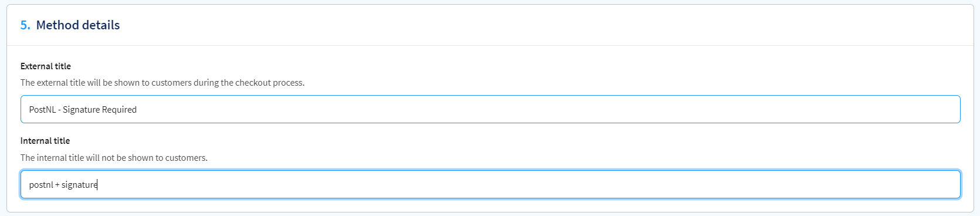Place cursor on word "PostNL" in External title
The image size is (980, 216).
[42, 110]
